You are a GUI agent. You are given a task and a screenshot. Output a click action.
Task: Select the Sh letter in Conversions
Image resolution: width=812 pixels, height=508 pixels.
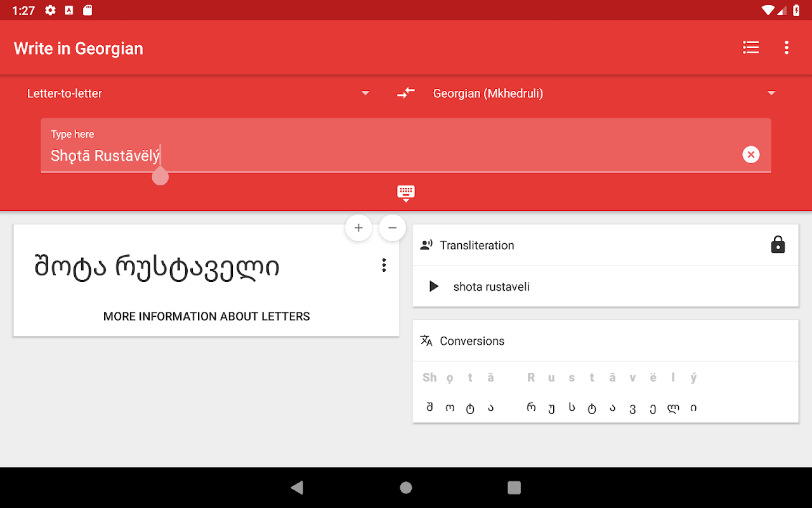point(429,377)
